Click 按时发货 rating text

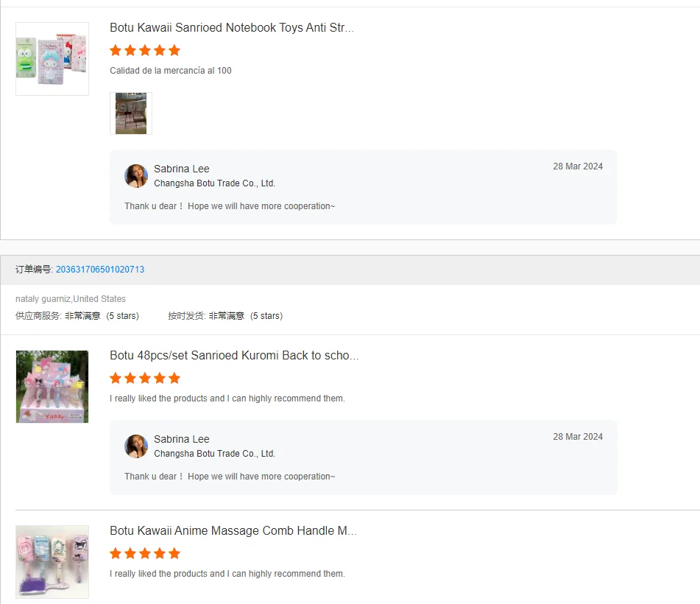pyautogui.click(x=225, y=316)
